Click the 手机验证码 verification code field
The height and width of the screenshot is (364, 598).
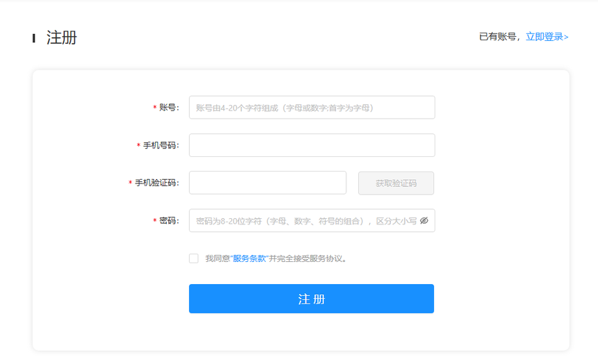[267, 183]
